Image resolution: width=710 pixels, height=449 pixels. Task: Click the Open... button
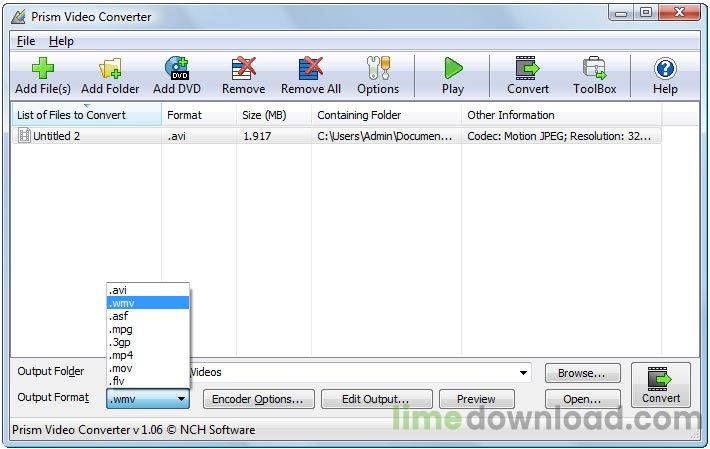tap(582, 399)
